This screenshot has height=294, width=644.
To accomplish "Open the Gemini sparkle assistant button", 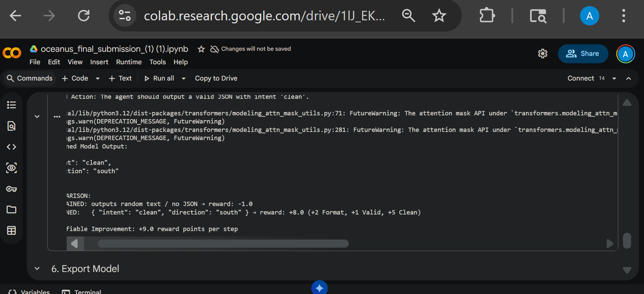I will coord(319,288).
